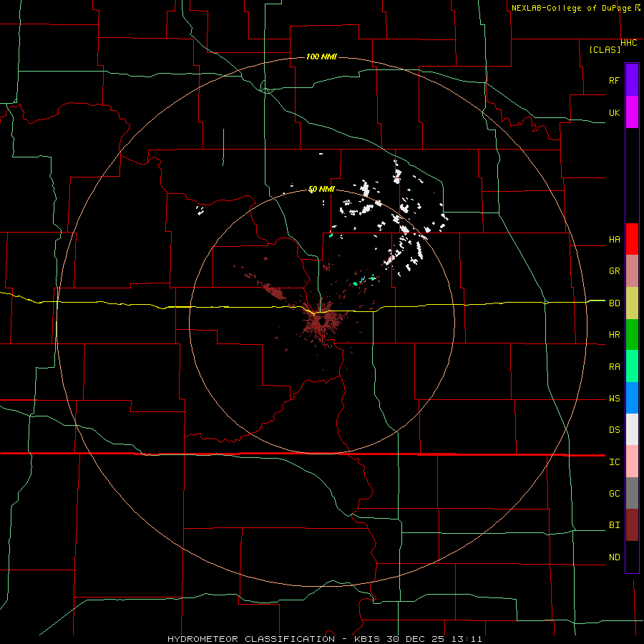Click the 100 NMI range ring label
Screen dimensions: 644x644
[x=321, y=57]
